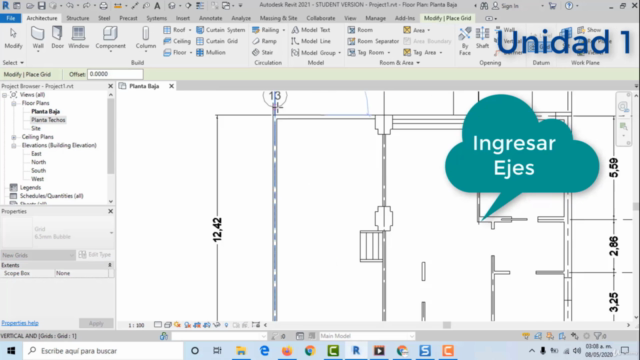Select the Railing tool
The height and width of the screenshot is (360, 640).
point(268,30)
